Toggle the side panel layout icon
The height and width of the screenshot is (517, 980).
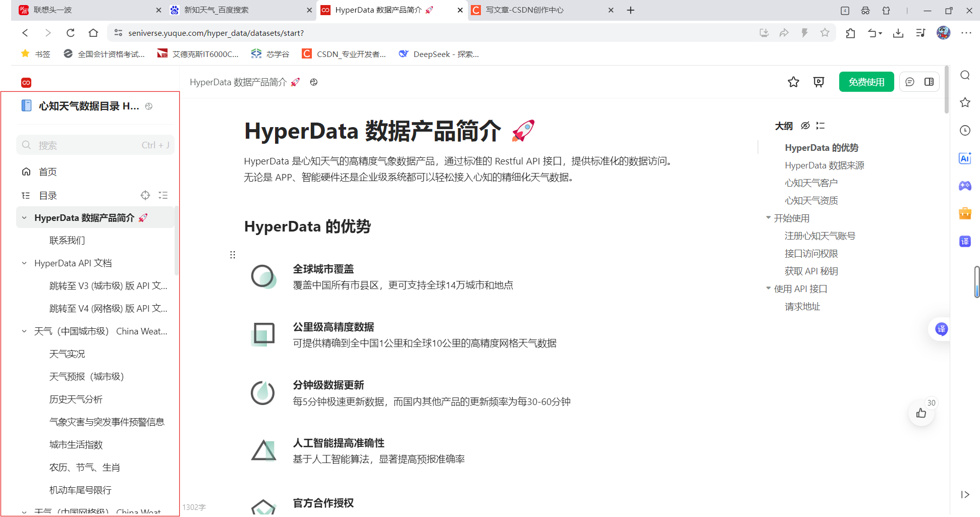[x=929, y=82]
